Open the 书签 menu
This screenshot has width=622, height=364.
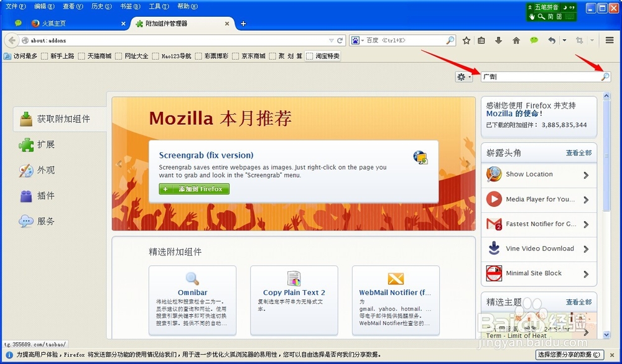(x=130, y=6)
